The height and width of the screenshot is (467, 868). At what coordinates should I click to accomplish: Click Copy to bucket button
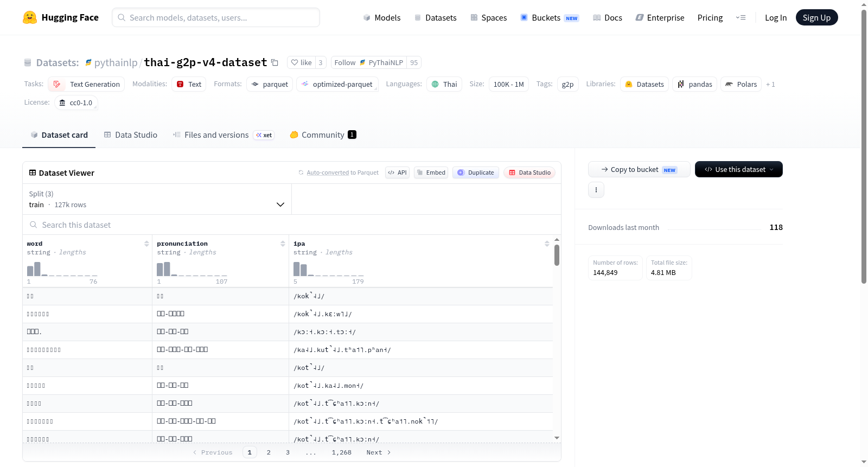click(x=639, y=169)
